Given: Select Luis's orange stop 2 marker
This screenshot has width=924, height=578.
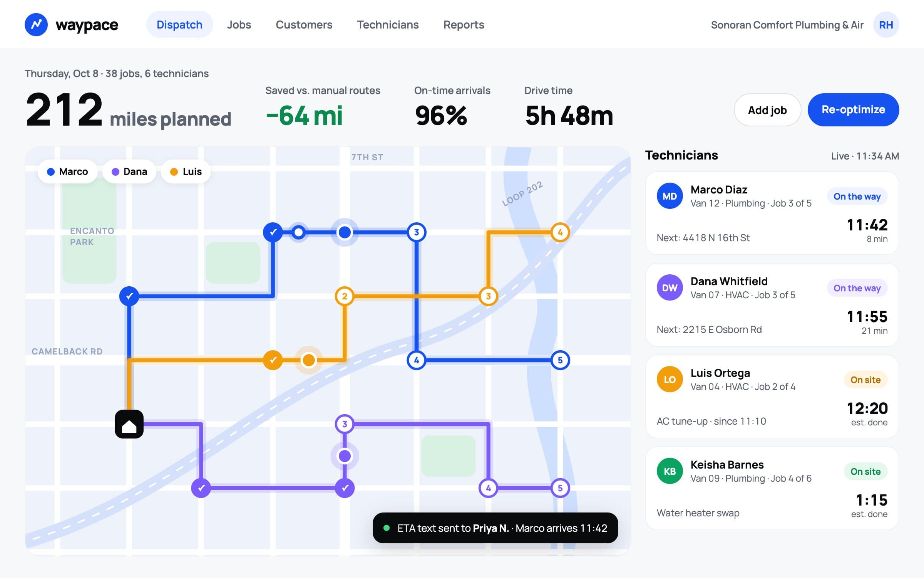Looking at the screenshot, I should pyautogui.click(x=345, y=296).
